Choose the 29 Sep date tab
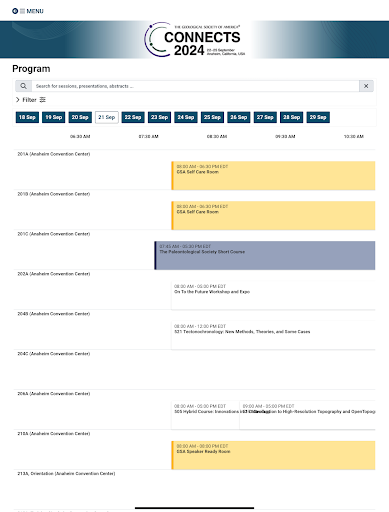This screenshot has height=512, width=389. (x=318, y=117)
